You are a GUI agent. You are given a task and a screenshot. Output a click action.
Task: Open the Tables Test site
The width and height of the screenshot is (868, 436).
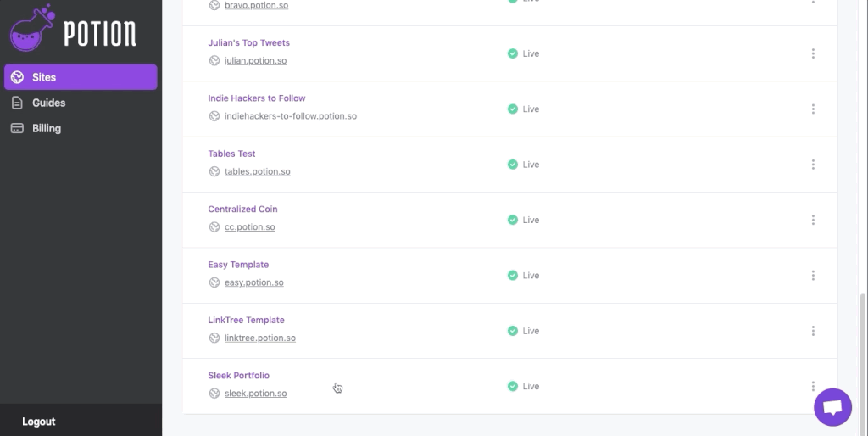coord(231,154)
